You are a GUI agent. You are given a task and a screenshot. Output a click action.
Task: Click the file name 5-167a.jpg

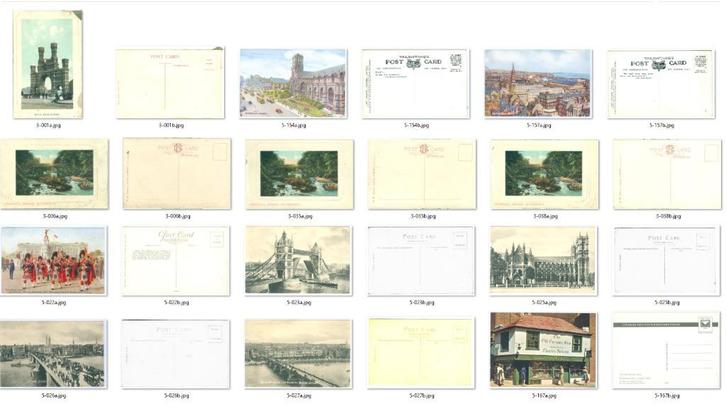coord(544,396)
